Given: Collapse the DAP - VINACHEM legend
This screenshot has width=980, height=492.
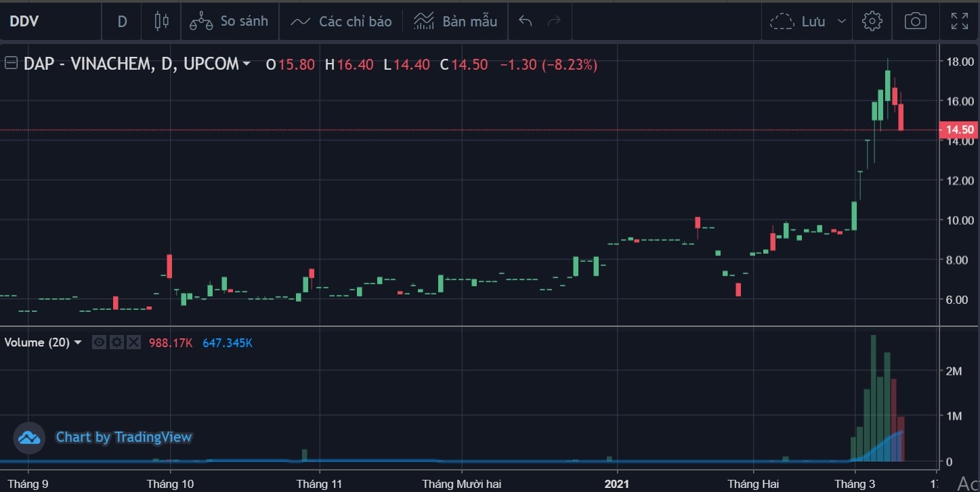Looking at the screenshot, I should (11, 64).
